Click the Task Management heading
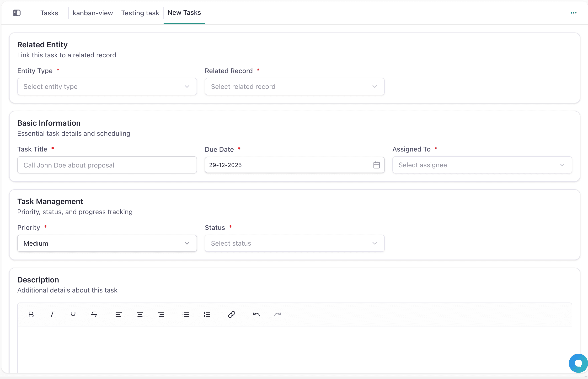 pyautogui.click(x=50, y=201)
